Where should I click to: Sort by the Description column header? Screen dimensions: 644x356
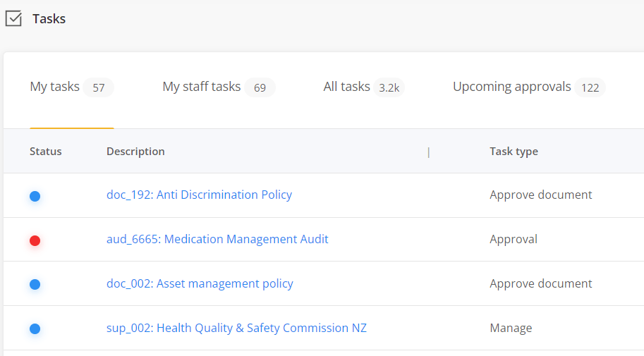135,152
